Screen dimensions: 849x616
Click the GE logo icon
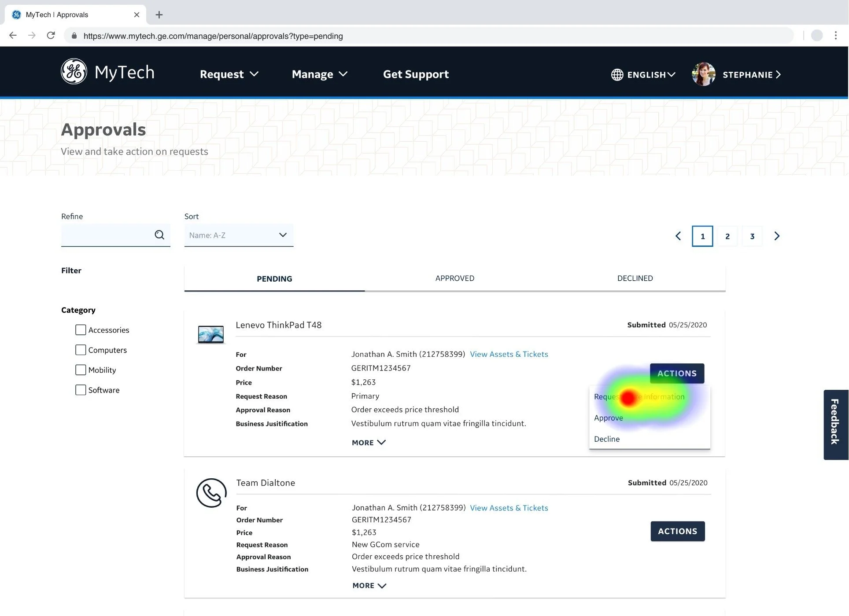pos(74,71)
